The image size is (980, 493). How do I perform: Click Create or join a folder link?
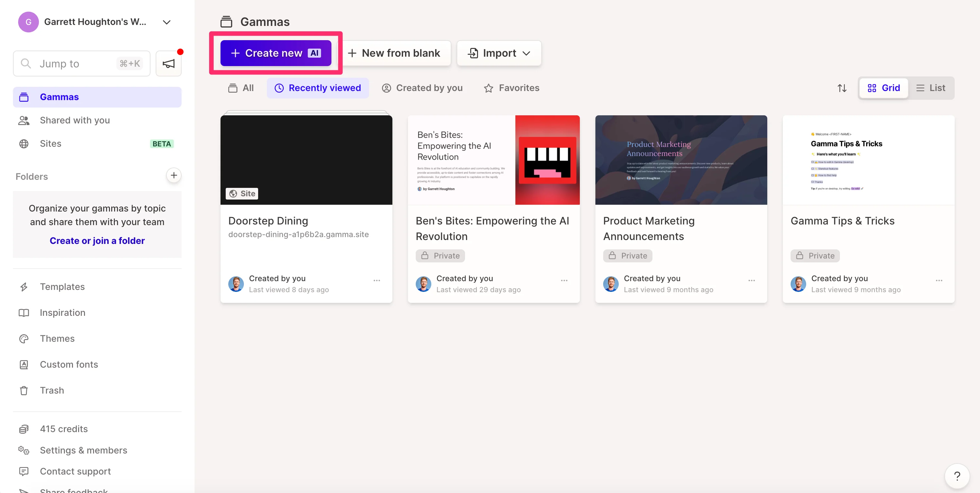coord(97,241)
